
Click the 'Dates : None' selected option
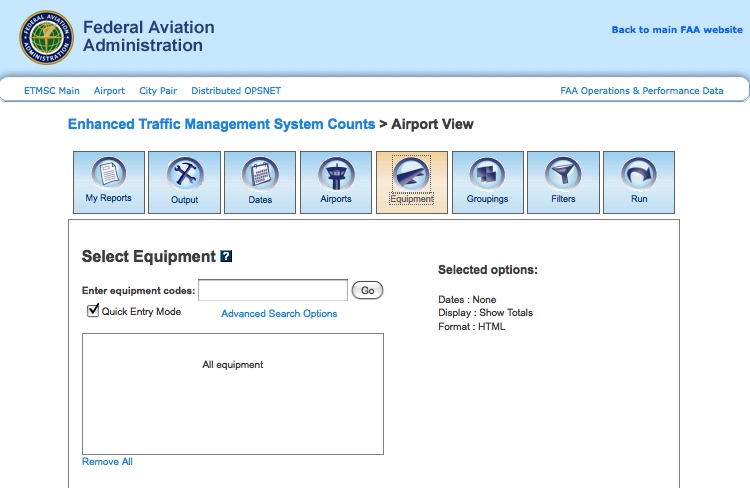pos(467,299)
